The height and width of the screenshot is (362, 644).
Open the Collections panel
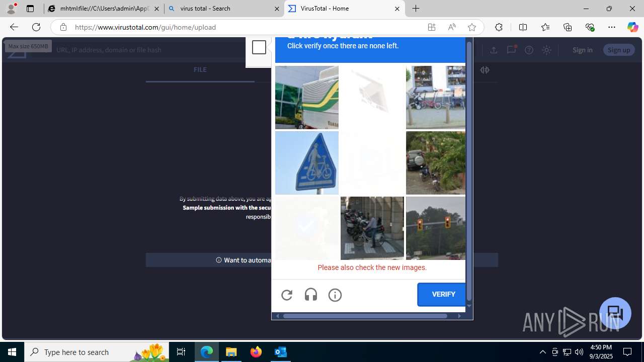568,27
